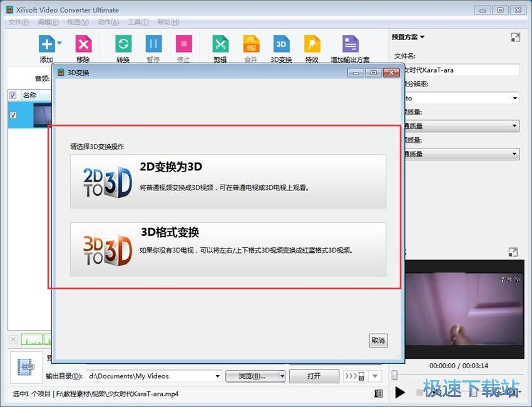Viewport: 532px width, 407px height.
Task: Open the Effects (特效) wand tool
Action: (x=312, y=44)
